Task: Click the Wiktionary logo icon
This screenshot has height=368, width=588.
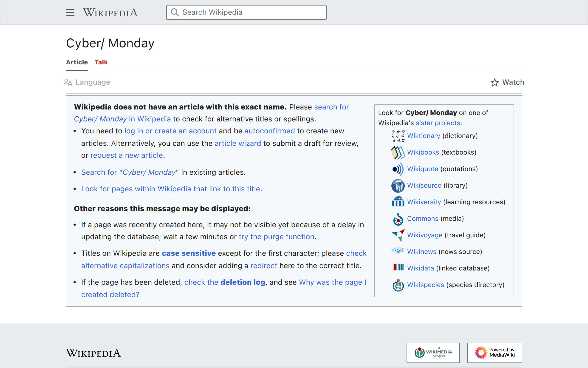Action: pyautogui.click(x=398, y=136)
